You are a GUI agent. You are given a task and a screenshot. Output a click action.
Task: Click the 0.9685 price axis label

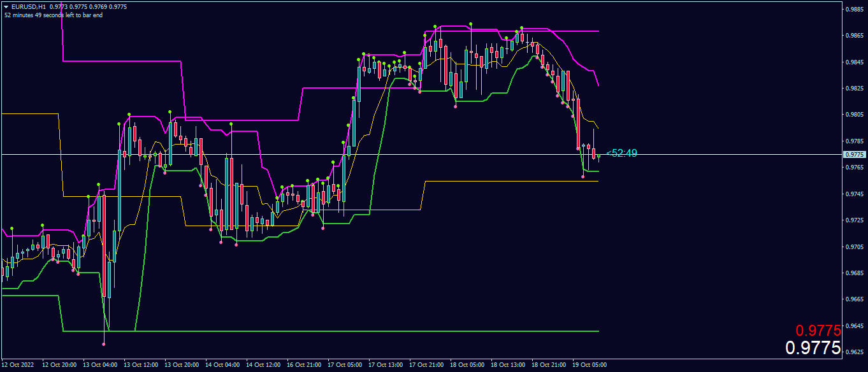pyautogui.click(x=854, y=273)
